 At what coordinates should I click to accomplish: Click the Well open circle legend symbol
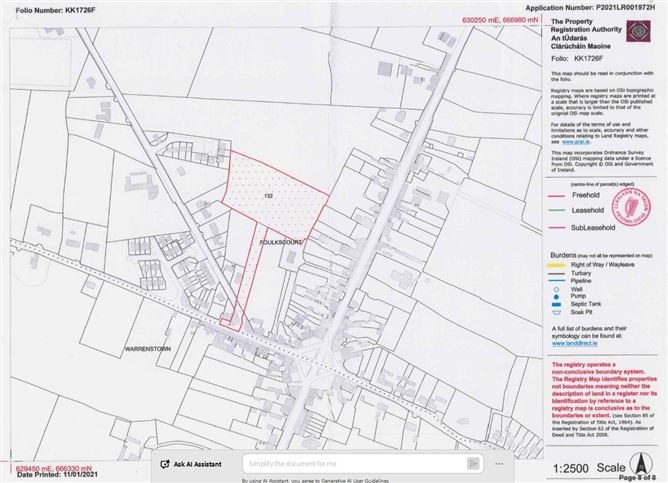coord(556,289)
